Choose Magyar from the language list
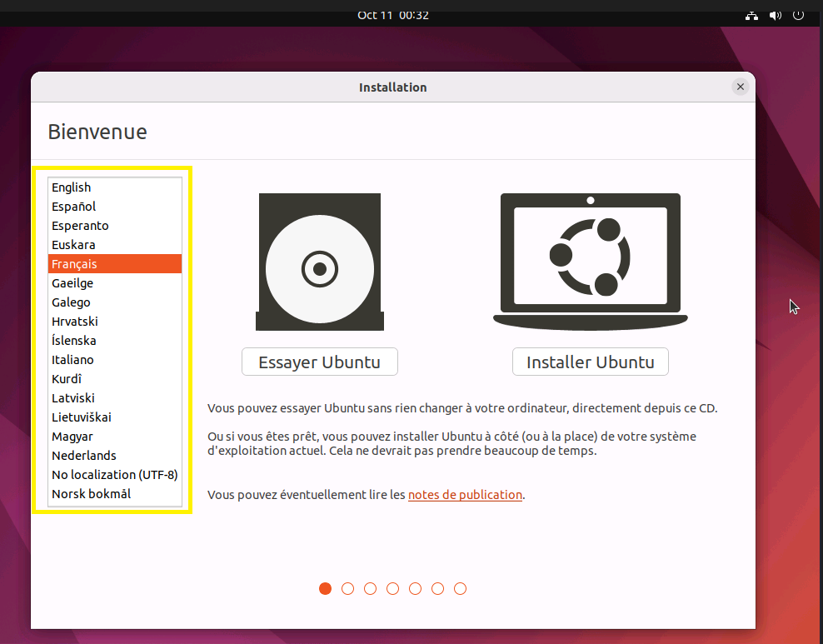This screenshot has height=644, width=823. click(x=72, y=437)
